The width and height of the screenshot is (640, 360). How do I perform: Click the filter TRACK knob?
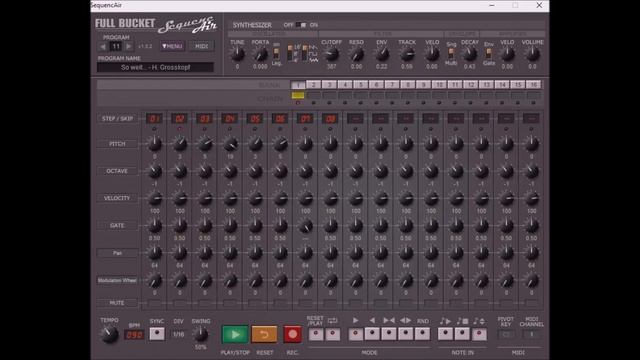[x=407, y=54]
